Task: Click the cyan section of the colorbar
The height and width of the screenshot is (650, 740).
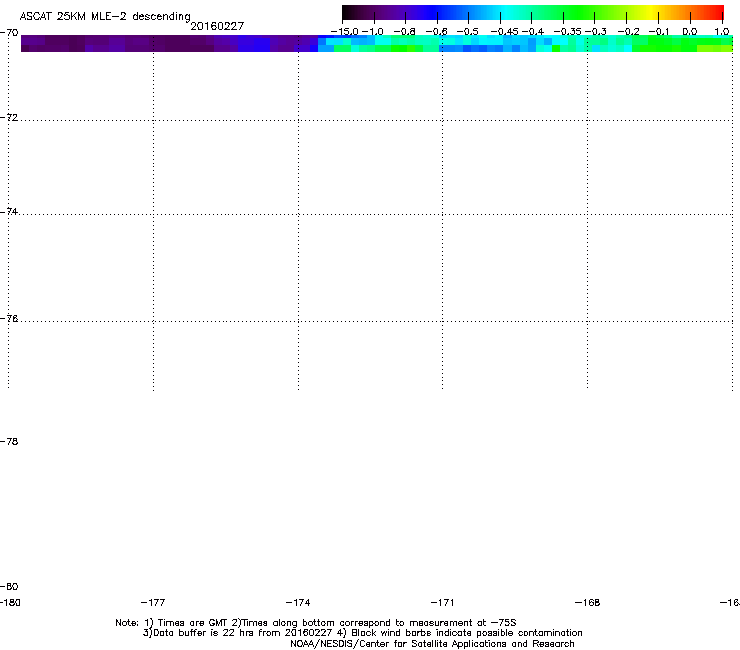Action: click(x=507, y=12)
